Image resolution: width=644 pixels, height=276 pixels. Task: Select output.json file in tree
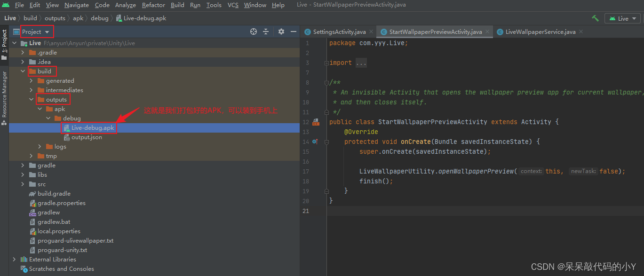(x=154, y=137)
